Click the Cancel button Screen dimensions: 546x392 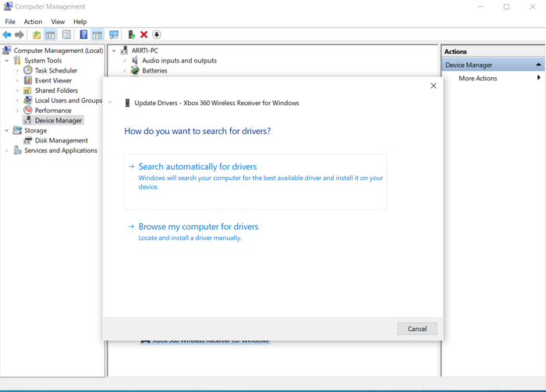pyautogui.click(x=417, y=329)
